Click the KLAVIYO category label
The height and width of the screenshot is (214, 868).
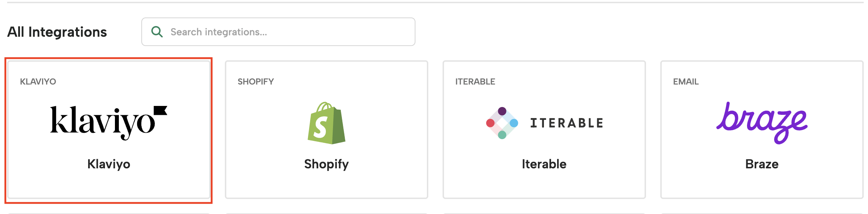(x=37, y=81)
